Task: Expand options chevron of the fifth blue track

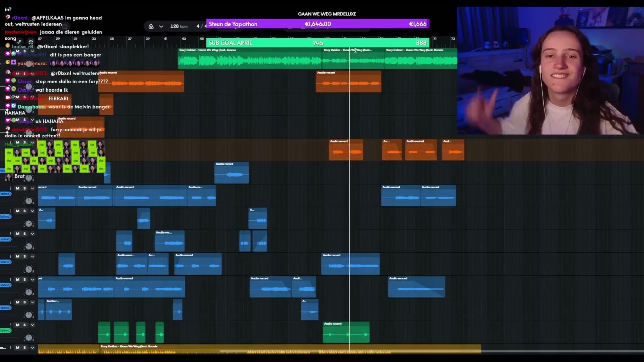Action: [x=32, y=279]
